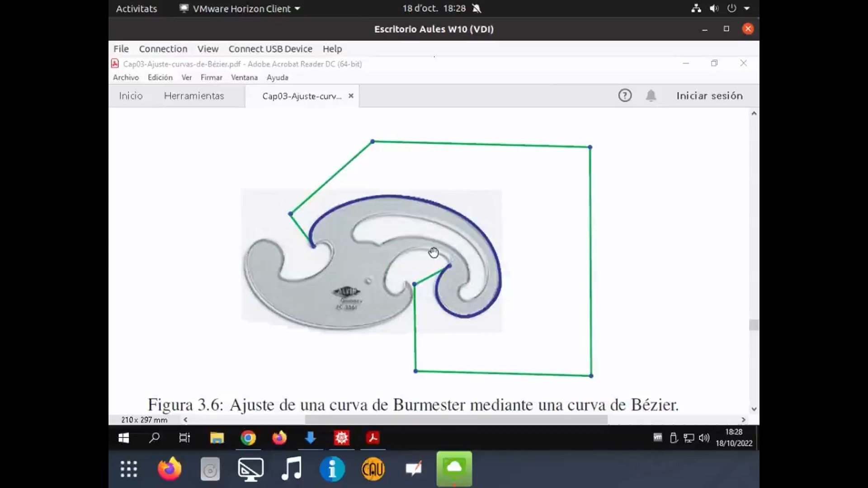This screenshot has width=868, height=488.
Task: Expand the Ver menu options
Action: click(187, 77)
